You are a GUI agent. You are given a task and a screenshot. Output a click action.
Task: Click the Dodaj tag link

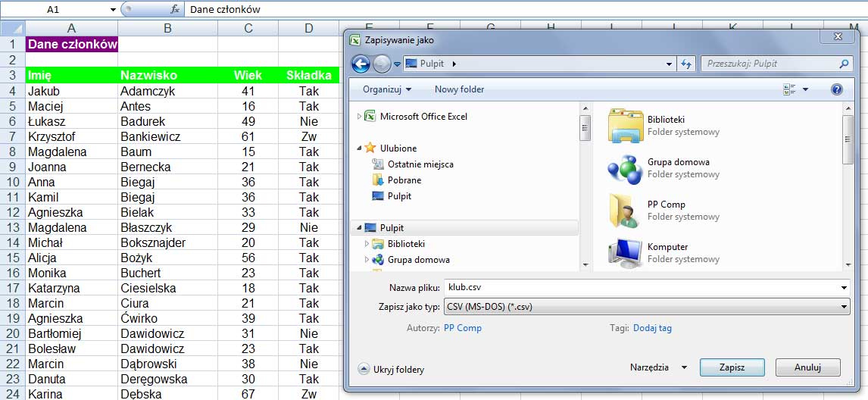(x=652, y=328)
